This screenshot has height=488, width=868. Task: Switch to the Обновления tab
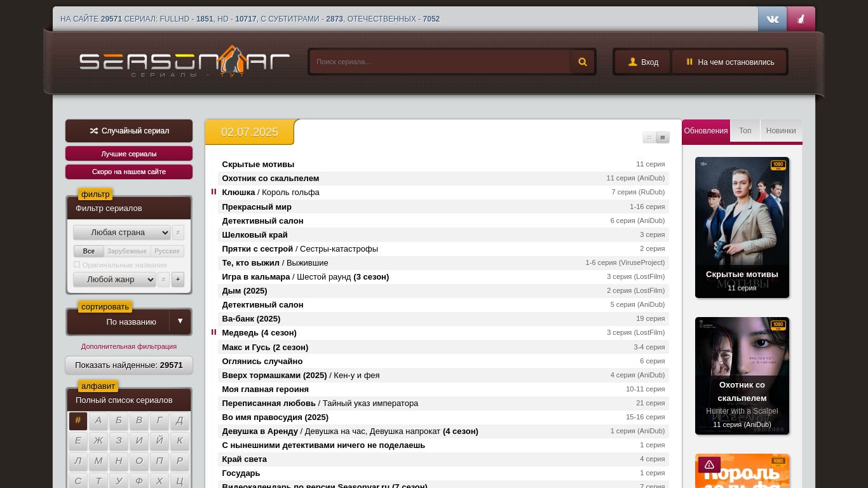[706, 131]
